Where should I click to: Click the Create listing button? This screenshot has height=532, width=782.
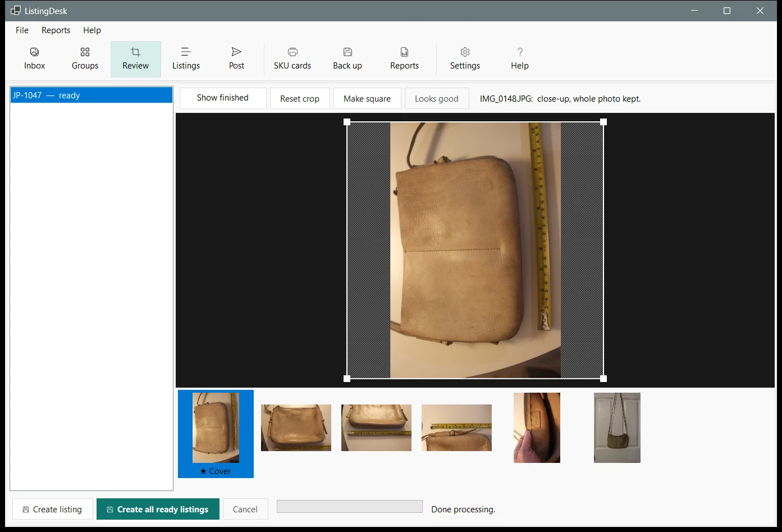(53, 509)
